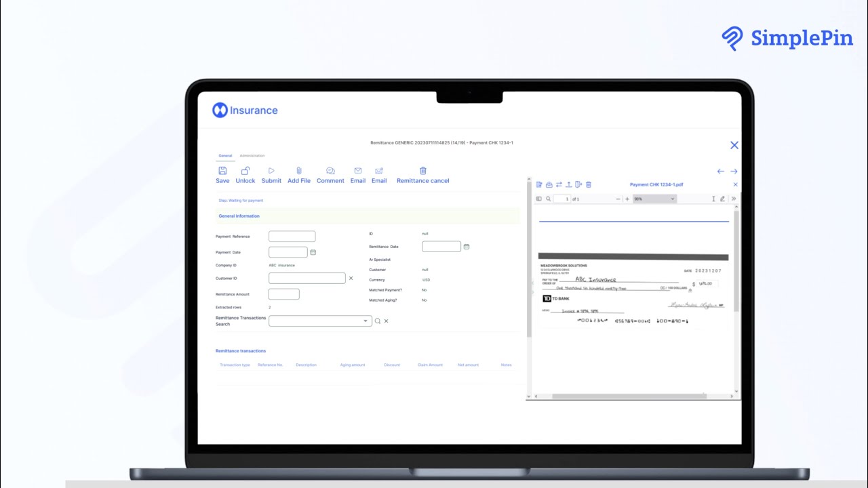Click the Remittance Amount input field

point(284,294)
